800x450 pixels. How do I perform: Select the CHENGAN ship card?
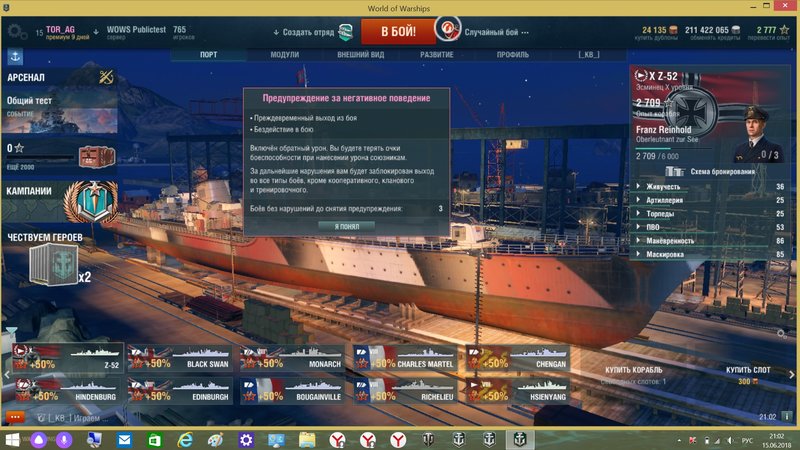click(x=517, y=357)
